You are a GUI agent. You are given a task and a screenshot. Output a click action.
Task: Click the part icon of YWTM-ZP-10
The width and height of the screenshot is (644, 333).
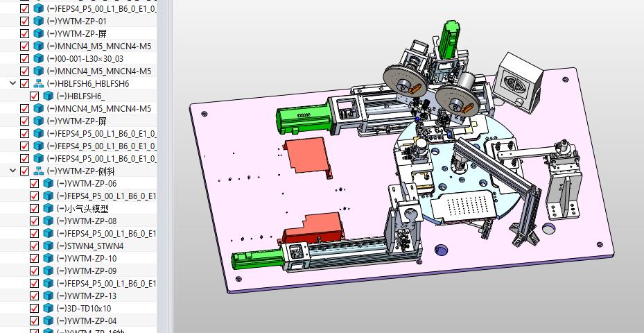pyautogui.click(x=48, y=258)
